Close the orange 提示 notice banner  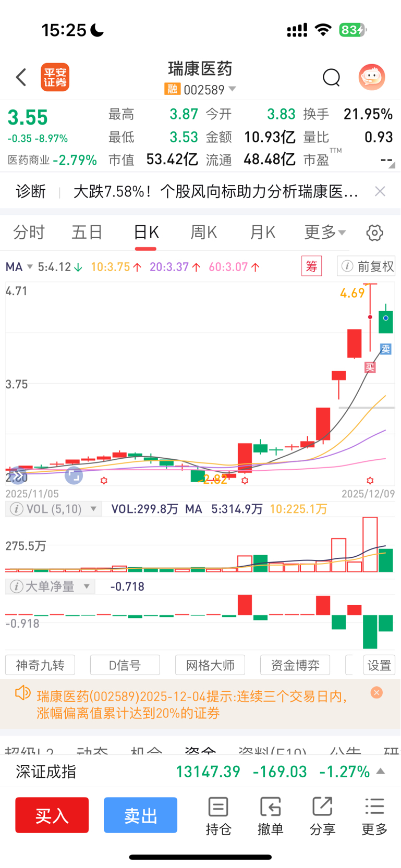pos(376,692)
